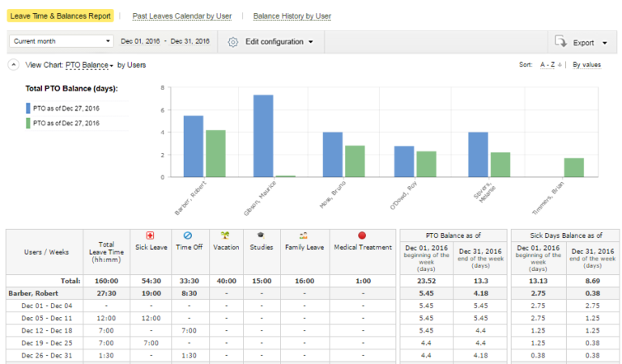
Task: Expand the Edit configuration menu
Action: (x=279, y=42)
